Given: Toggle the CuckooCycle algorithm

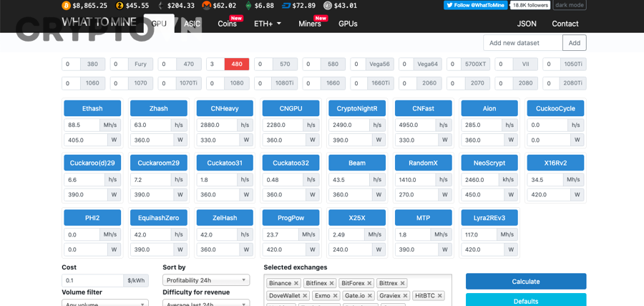Looking at the screenshot, I should point(556,108).
